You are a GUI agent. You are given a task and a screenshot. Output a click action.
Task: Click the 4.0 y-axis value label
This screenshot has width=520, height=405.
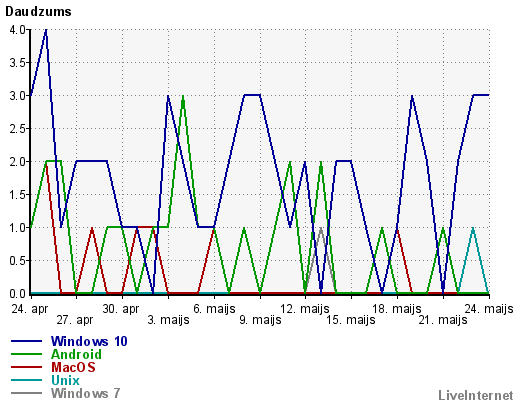pyautogui.click(x=18, y=30)
